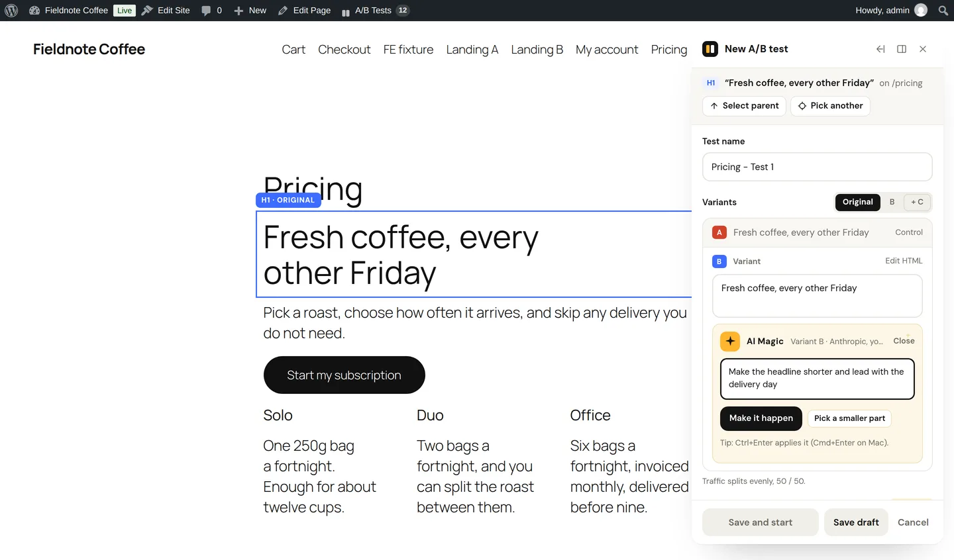Open the comments bubble in admin bar
This screenshot has height=560, width=954.
[211, 11]
